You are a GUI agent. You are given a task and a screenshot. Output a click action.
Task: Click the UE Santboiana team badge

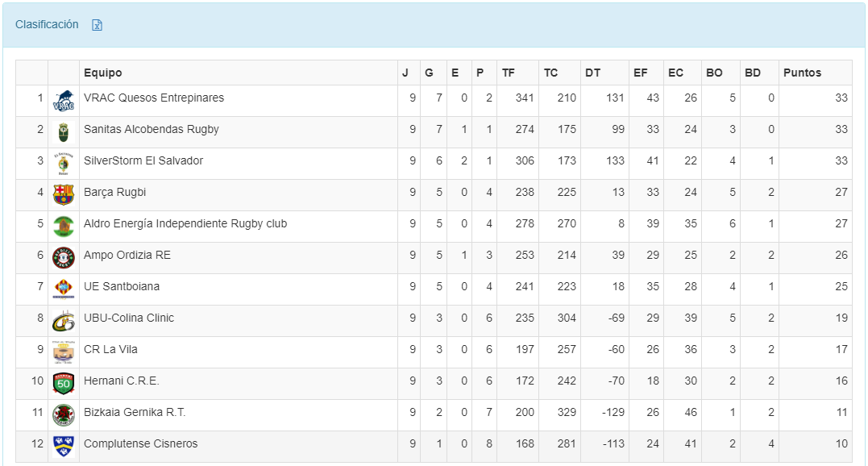(63, 289)
